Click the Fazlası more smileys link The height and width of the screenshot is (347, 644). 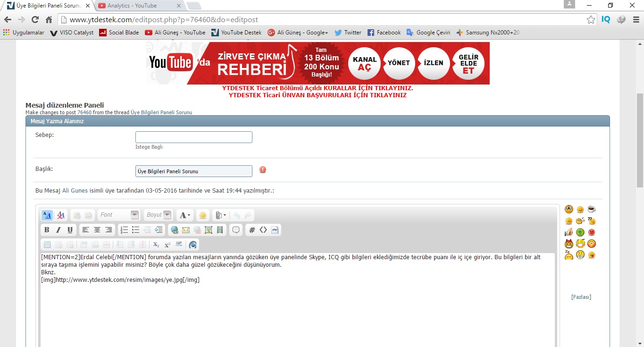pos(581,297)
